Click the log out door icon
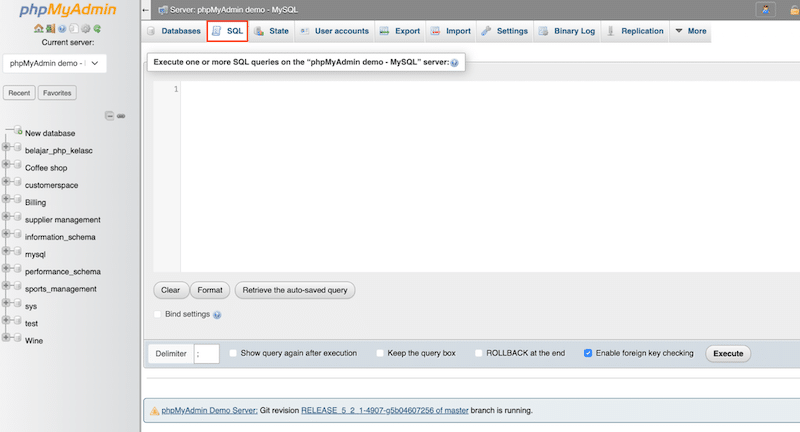This screenshot has height=432, width=800. [50, 29]
